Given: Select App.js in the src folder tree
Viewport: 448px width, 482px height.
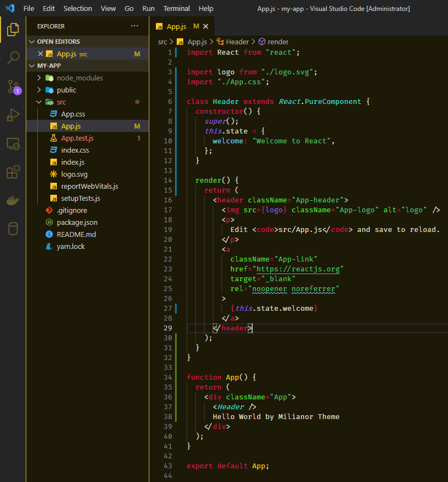Looking at the screenshot, I should click(x=88, y=126).
